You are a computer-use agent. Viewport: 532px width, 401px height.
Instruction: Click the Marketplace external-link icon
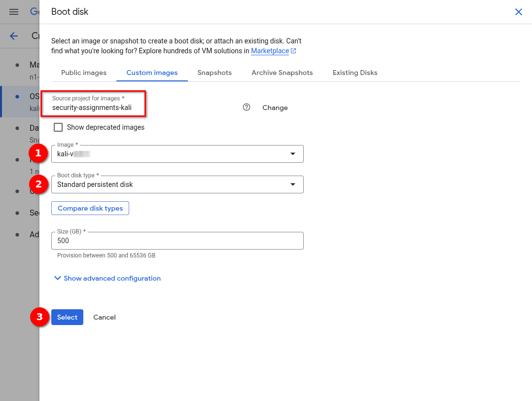tap(293, 51)
